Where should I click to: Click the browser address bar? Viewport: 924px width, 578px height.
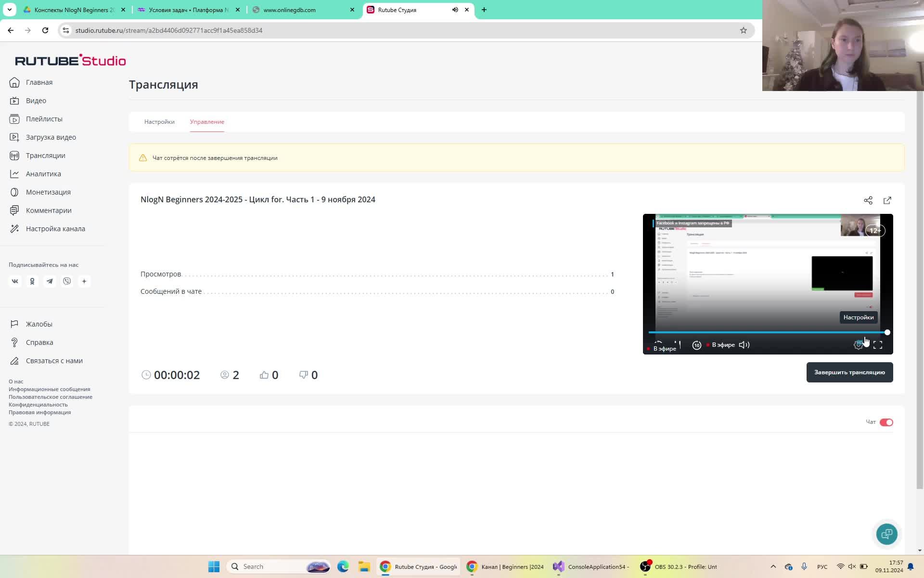[385, 30]
